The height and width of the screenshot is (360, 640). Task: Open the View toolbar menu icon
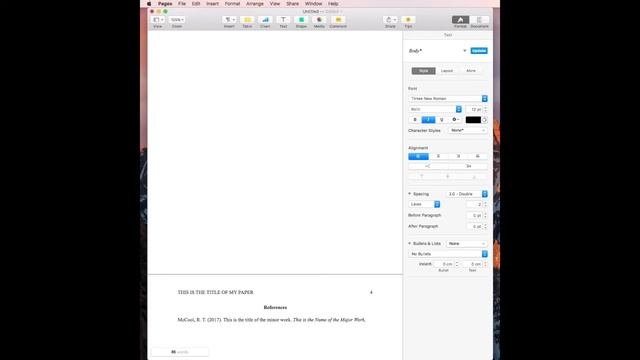(x=158, y=20)
